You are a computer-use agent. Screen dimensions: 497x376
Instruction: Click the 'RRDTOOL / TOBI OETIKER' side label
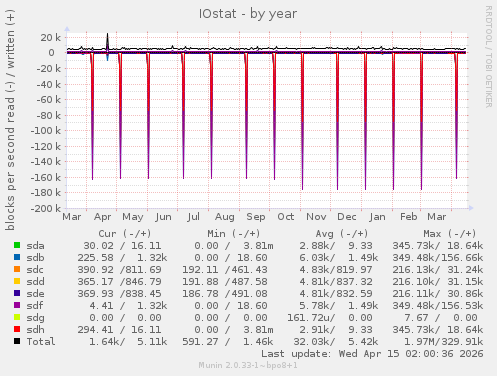[x=488, y=57]
